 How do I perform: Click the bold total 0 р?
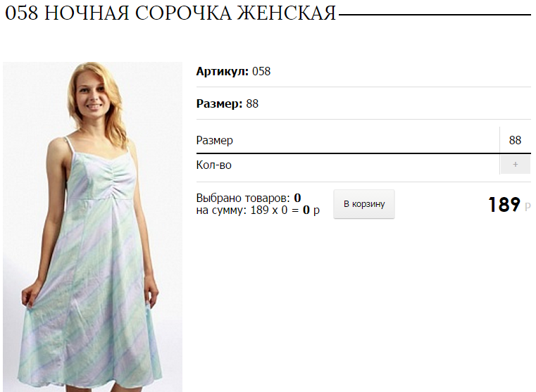tap(311, 210)
